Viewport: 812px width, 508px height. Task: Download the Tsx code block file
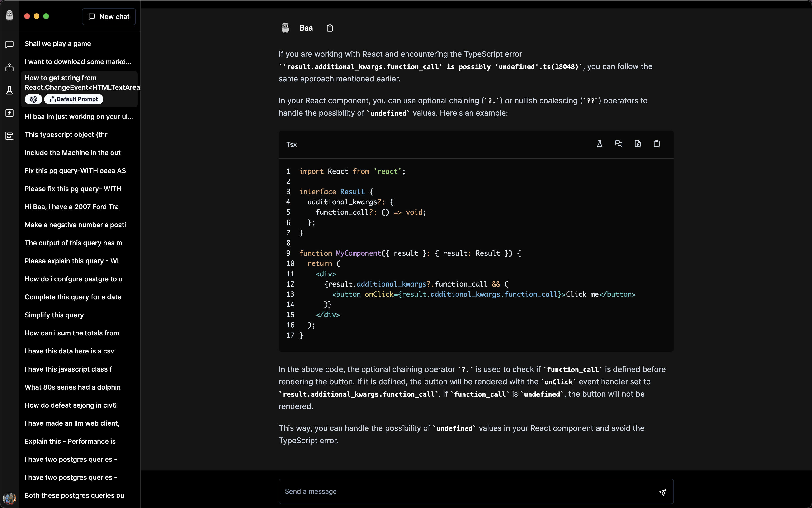point(638,144)
